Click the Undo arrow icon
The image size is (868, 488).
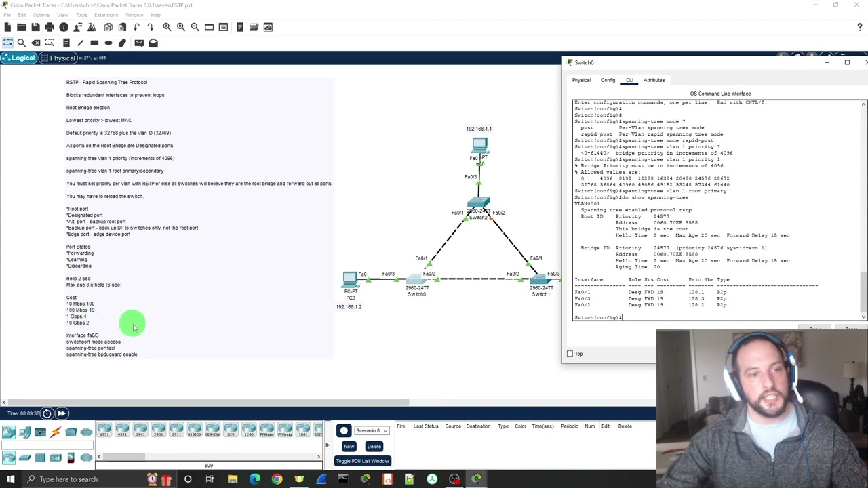click(136, 27)
